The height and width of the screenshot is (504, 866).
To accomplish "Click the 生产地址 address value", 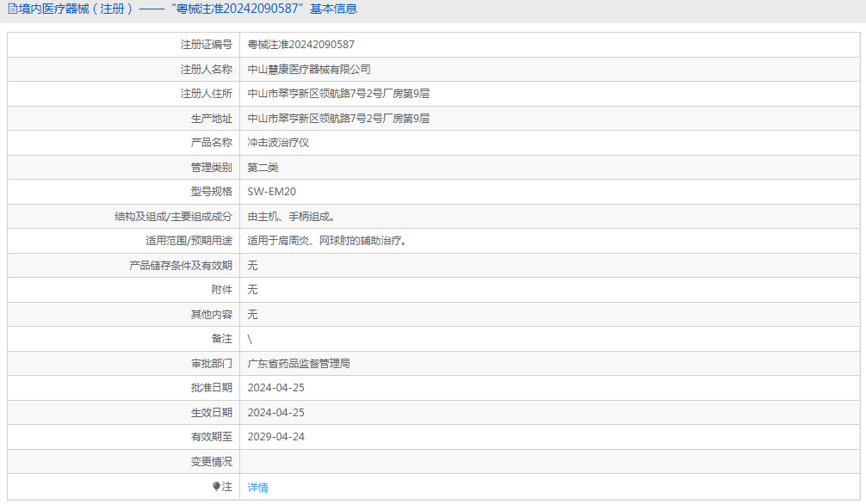I will tap(338, 119).
